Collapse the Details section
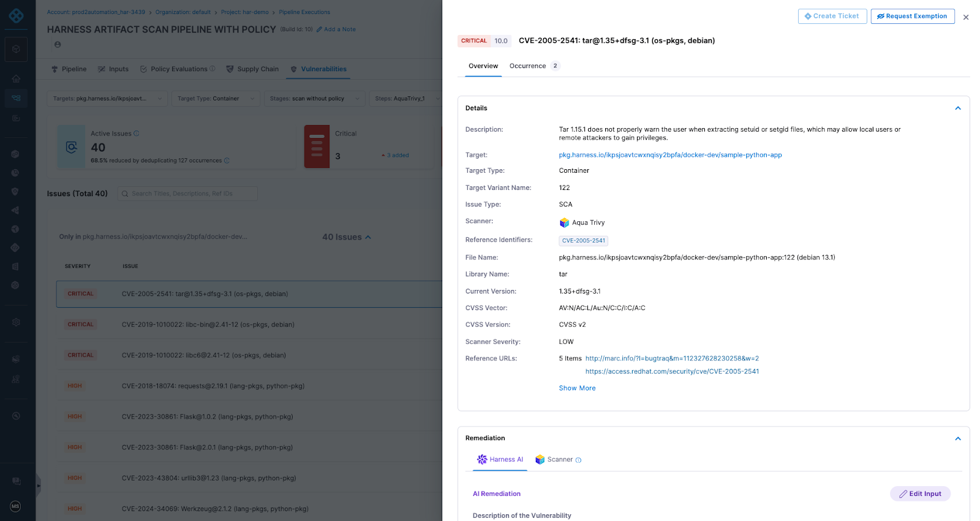This screenshot has height=521, width=980. click(958, 108)
